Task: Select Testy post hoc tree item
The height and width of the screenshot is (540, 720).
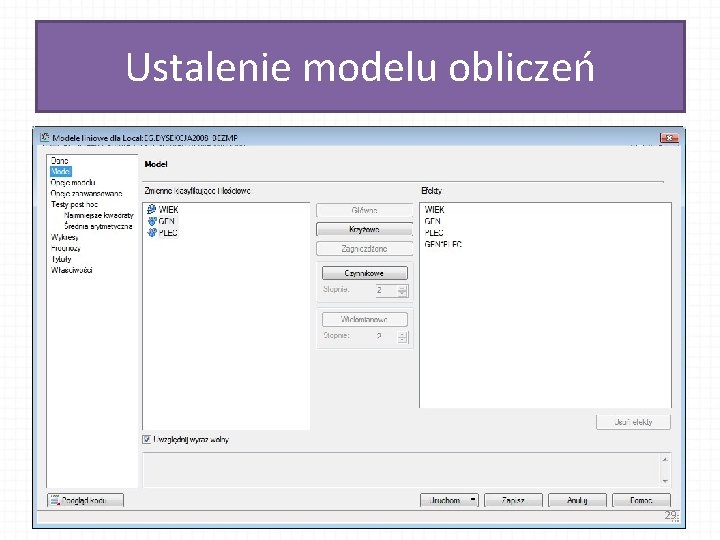Action: point(74,204)
